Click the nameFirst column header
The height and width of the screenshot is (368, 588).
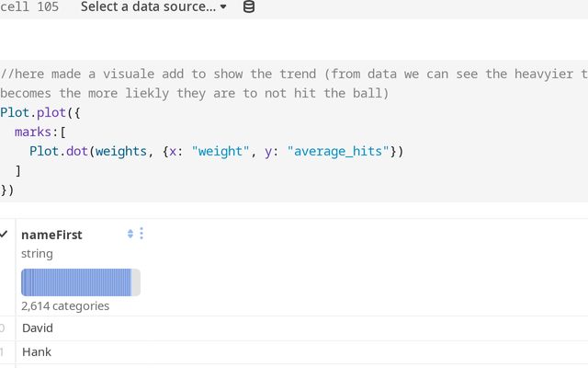pyautogui.click(x=51, y=235)
